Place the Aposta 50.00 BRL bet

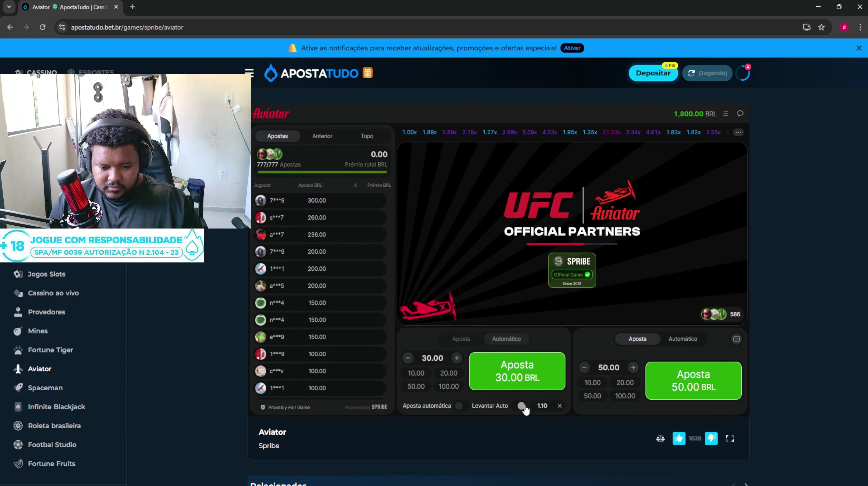693,380
